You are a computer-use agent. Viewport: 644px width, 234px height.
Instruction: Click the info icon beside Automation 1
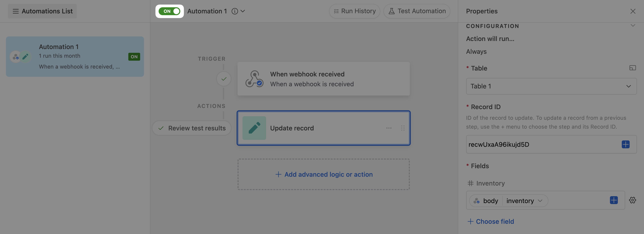tap(234, 11)
